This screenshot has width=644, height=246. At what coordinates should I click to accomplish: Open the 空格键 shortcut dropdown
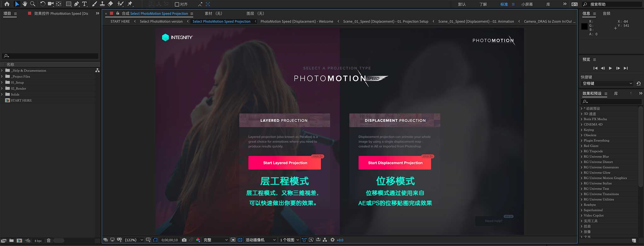[607, 83]
